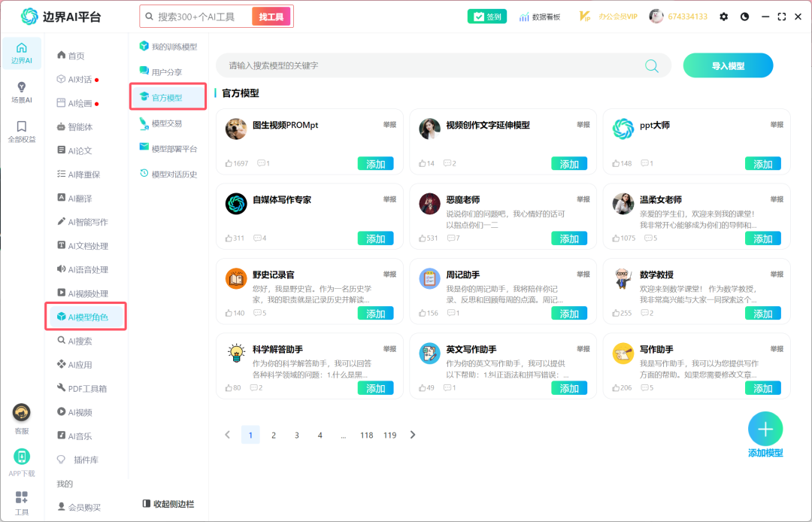Click the 数据看板 chart icon
This screenshot has height=522, width=812.
tap(524, 17)
